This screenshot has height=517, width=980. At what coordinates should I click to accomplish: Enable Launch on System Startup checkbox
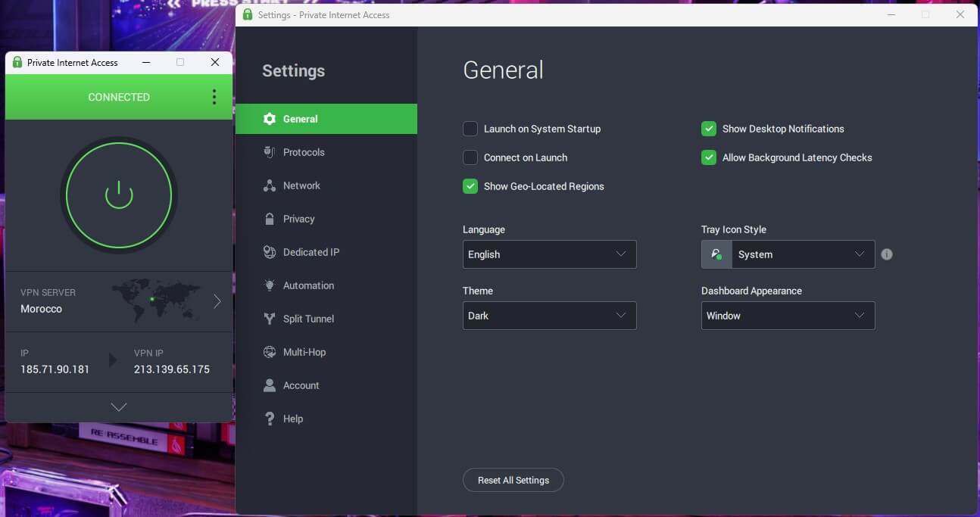tap(470, 129)
